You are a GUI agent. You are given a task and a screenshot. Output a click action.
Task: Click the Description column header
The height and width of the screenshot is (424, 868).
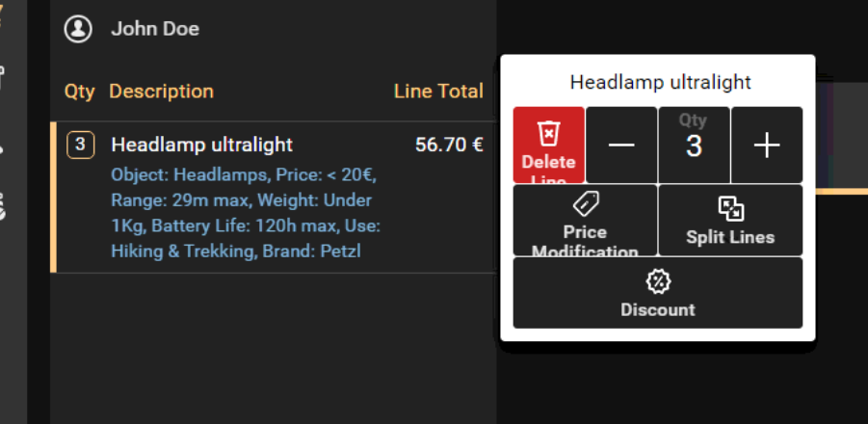[x=161, y=92]
